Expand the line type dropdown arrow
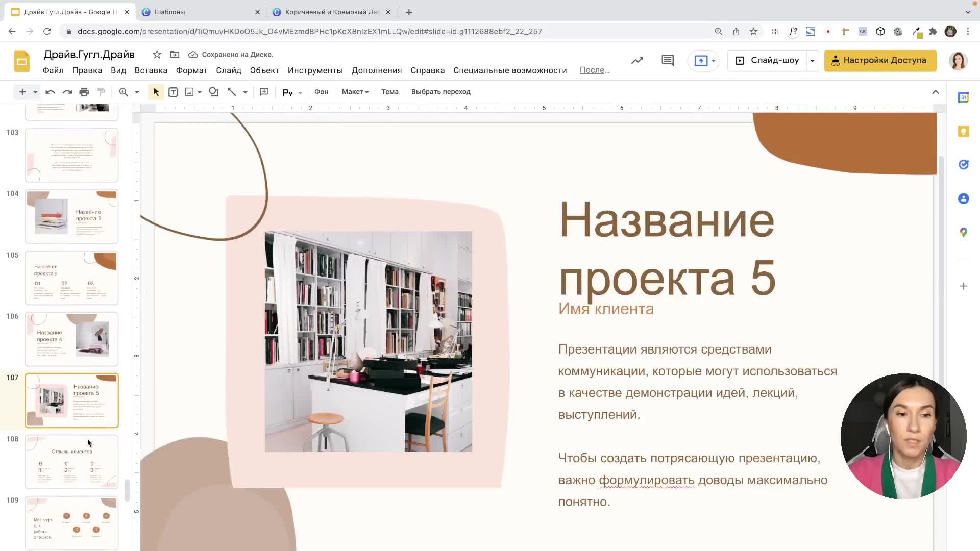This screenshot has width=980, height=551. 246,92
